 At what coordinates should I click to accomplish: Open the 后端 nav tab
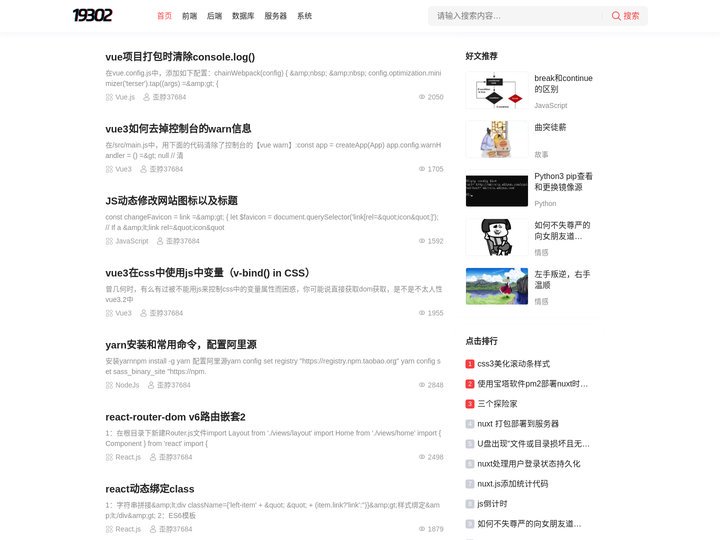(214, 16)
